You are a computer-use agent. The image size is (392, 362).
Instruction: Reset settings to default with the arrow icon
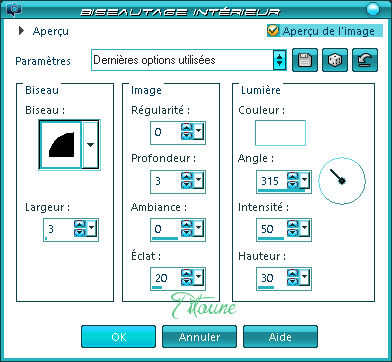pyautogui.click(x=365, y=60)
